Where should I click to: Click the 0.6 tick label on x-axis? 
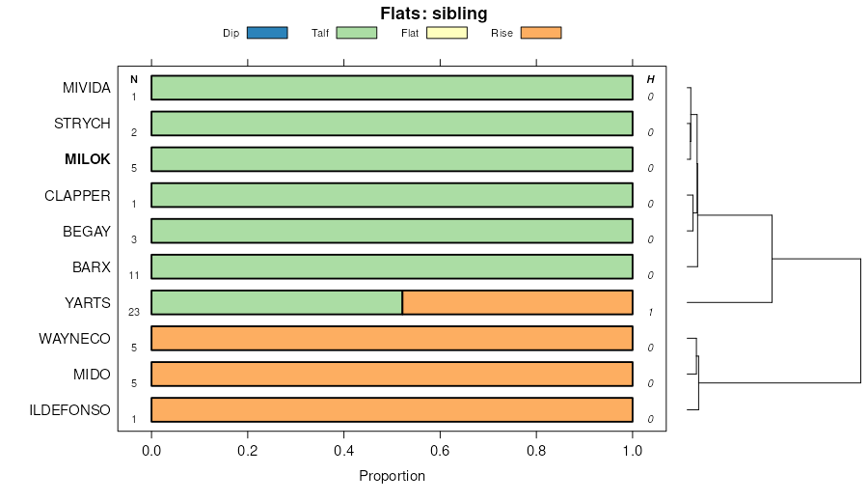pyautogui.click(x=440, y=449)
